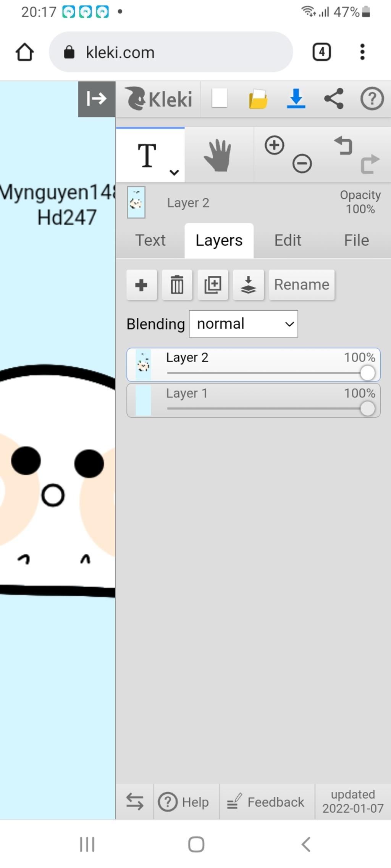Open the browser tab switcher showing 4
Image resolution: width=391 pixels, height=868 pixels.
pos(322,52)
